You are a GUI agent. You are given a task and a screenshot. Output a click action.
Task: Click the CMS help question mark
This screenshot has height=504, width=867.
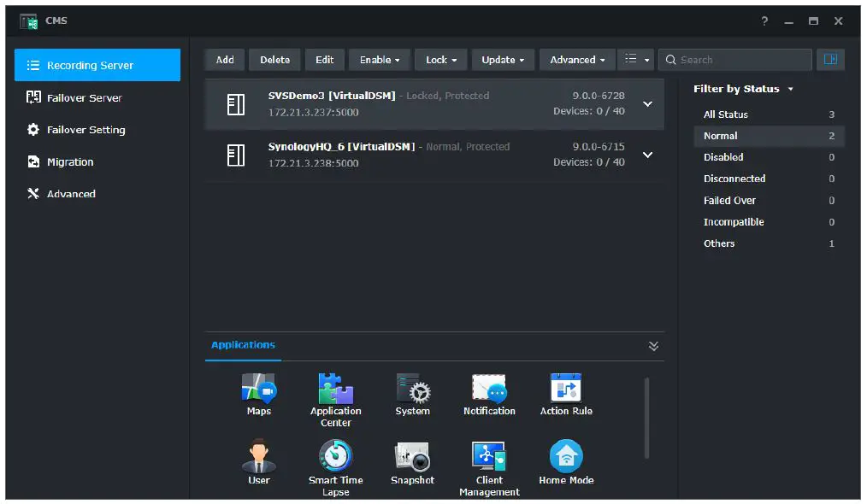[764, 21]
